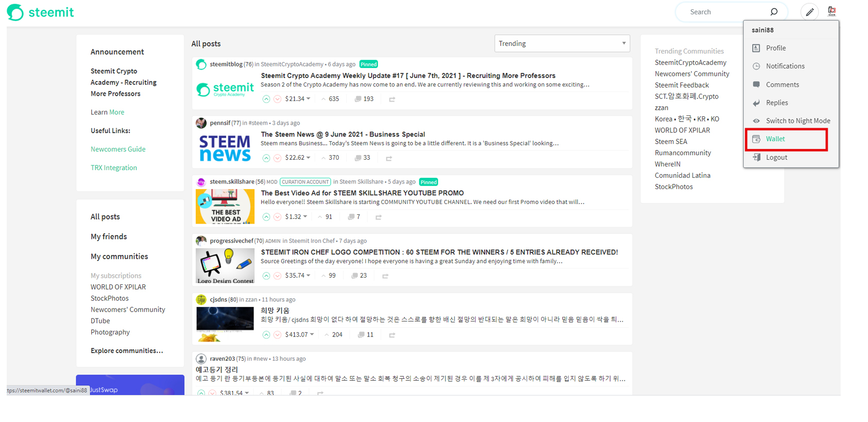This screenshot has height=422, width=868.
Task: Show voters list for 204 votes
Action: [x=333, y=335]
